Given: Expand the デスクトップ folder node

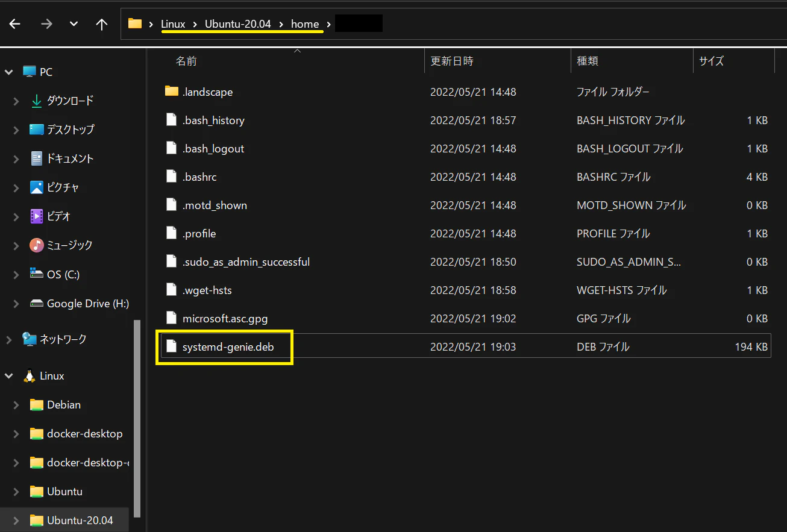Looking at the screenshot, I should 16,130.
